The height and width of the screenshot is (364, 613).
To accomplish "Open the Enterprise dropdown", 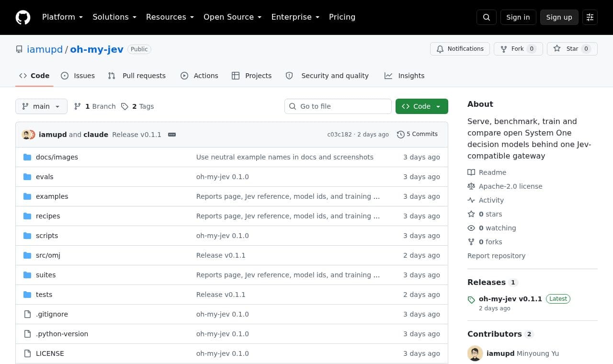I will click(295, 17).
